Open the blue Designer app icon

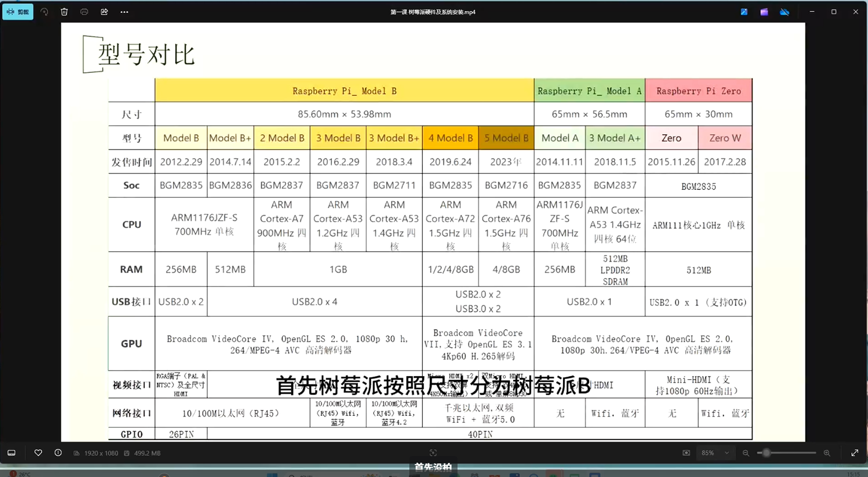coord(744,12)
